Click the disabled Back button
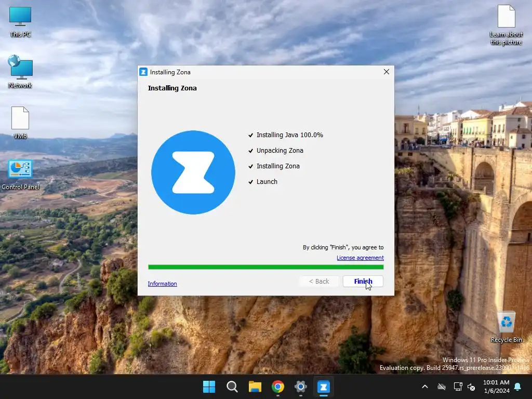This screenshot has height=399, width=532. pos(319,281)
